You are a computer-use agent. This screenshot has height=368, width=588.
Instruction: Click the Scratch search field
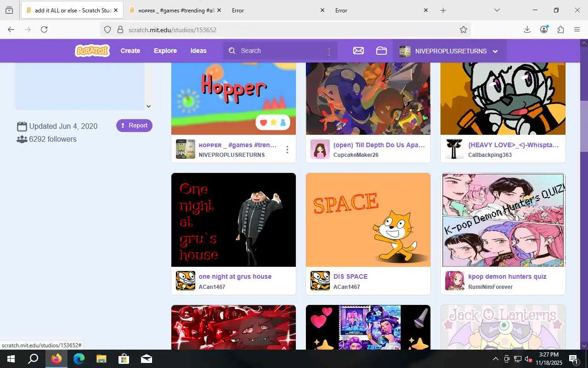pyautogui.click(x=280, y=51)
